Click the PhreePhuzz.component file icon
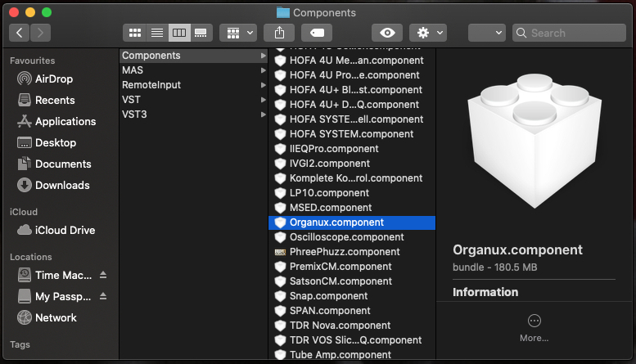 (x=280, y=252)
